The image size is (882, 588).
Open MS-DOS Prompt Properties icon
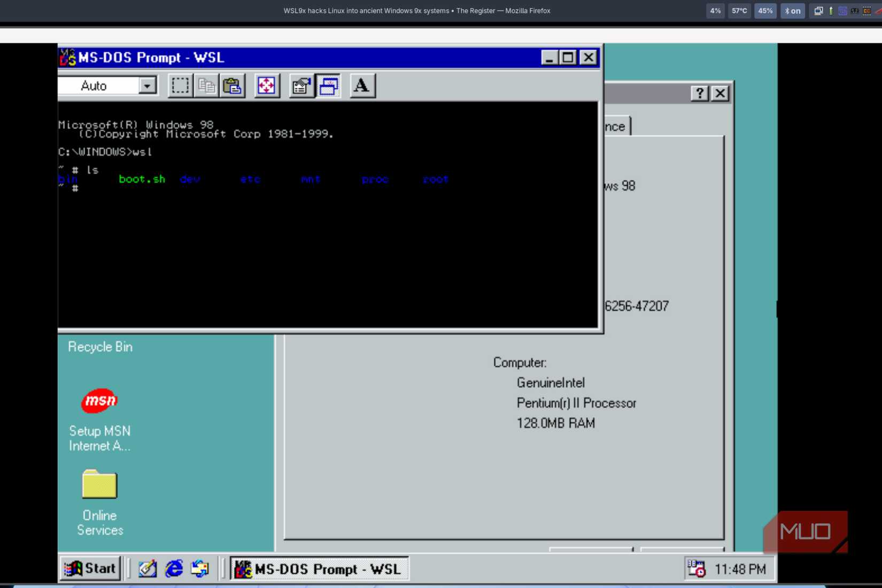click(301, 86)
